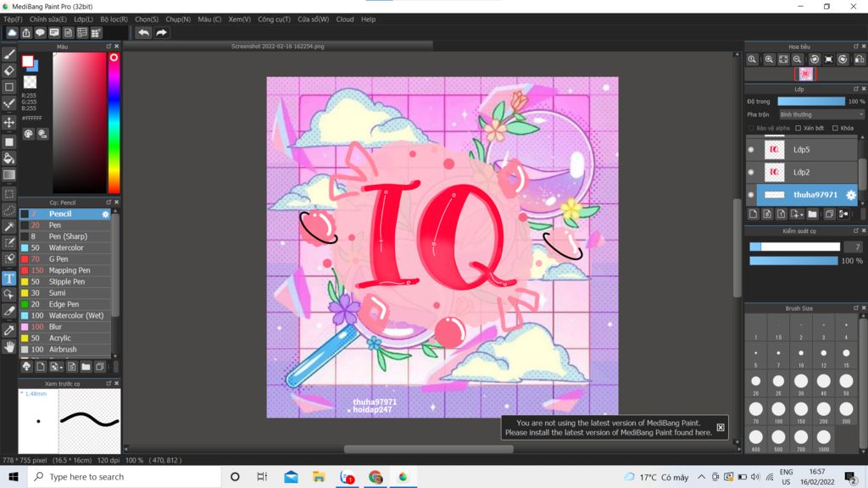
Task: Dismiss the MediaBang update notification
Action: (x=721, y=427)
